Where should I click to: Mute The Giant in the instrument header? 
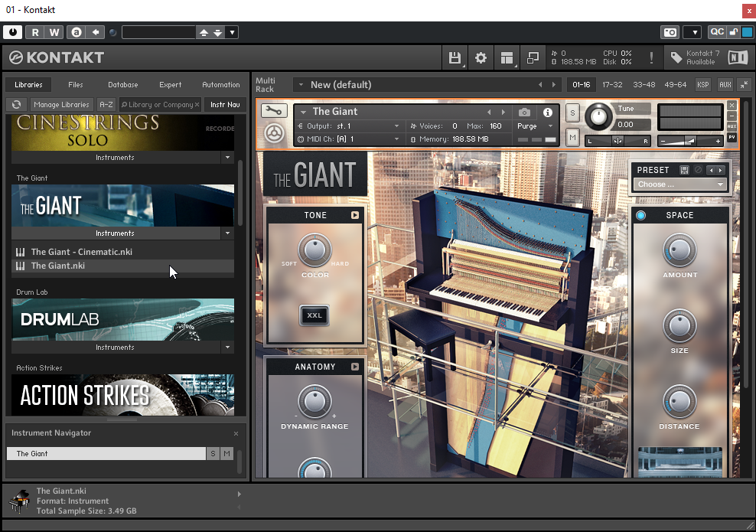pyautogui.click(x=572, y=138)
